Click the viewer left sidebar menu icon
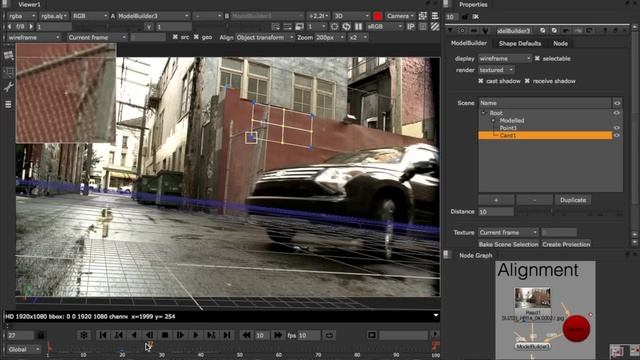The width and height of the screenshot is (640, 360). (x=8, y=104)
